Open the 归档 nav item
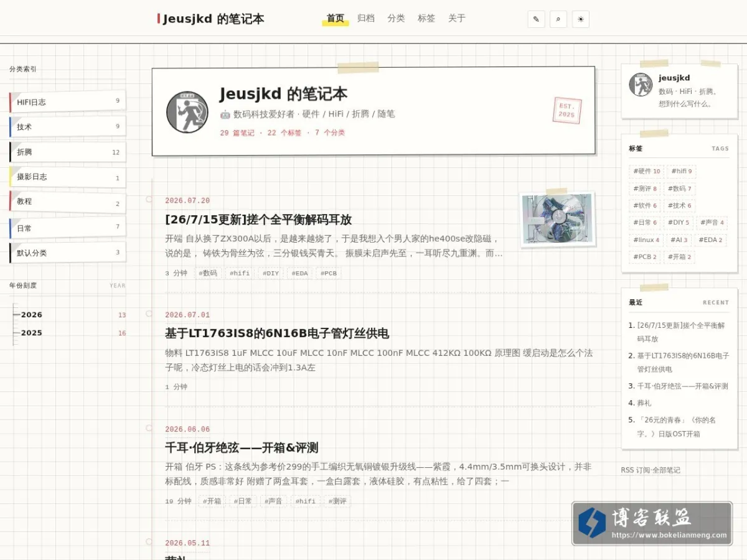The image size is (747, 560). tap(366, 19)
